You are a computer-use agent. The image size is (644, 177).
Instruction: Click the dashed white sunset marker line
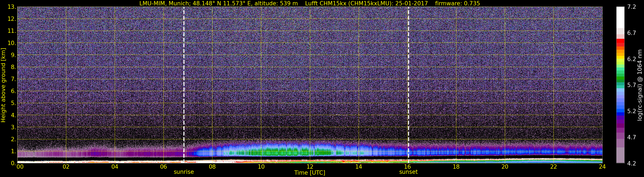coord(408,85)
